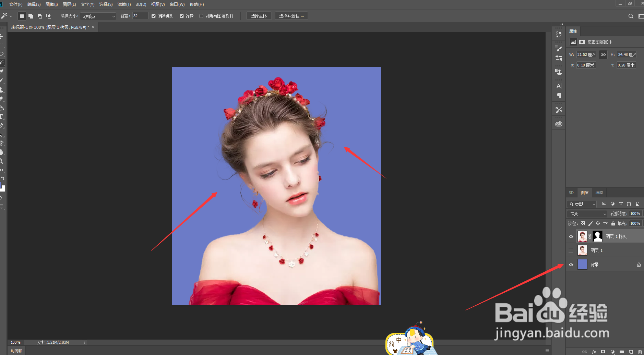Open the Brush Settings panel icon
Screen dimensions: 644x355
point(559,49)
